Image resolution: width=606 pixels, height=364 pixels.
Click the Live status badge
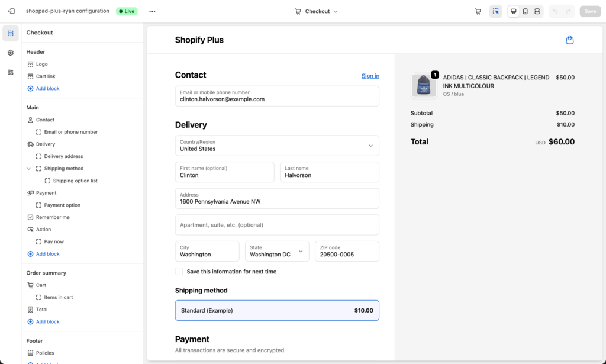[x=127, y=11]
